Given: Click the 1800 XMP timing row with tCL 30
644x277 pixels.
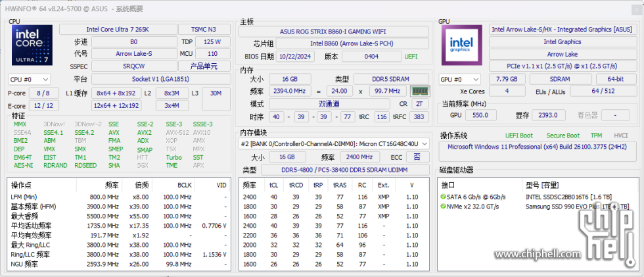Looking at the screenshot, I should 334,207.
